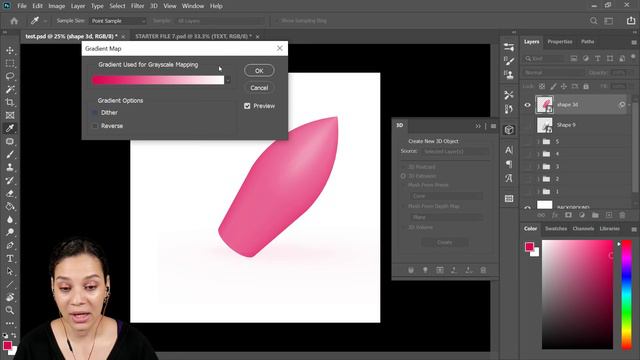This screenshot has height=360, width=640.
Task: Expand layer group 3
Action: (538, 167)
